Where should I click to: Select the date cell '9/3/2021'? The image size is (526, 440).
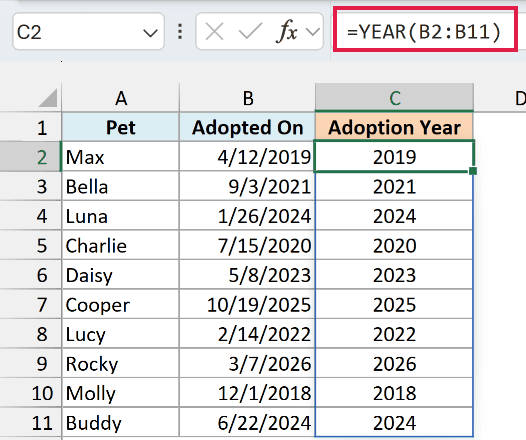point(248,186)
